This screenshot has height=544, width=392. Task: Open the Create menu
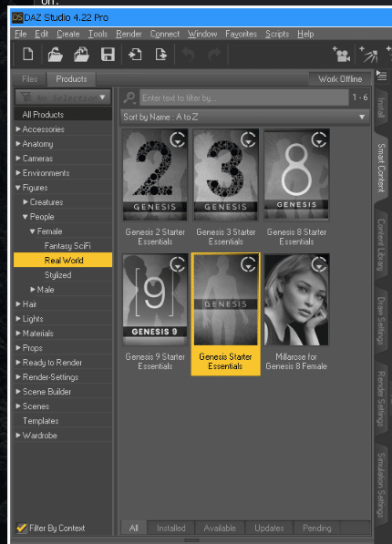pyautogui.click(x=68, y=34)
